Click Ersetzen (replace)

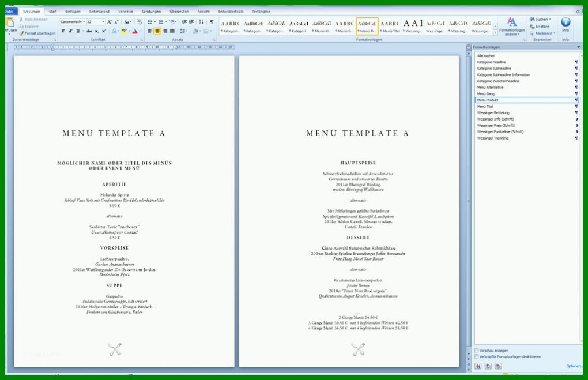(x=540, y=27)
